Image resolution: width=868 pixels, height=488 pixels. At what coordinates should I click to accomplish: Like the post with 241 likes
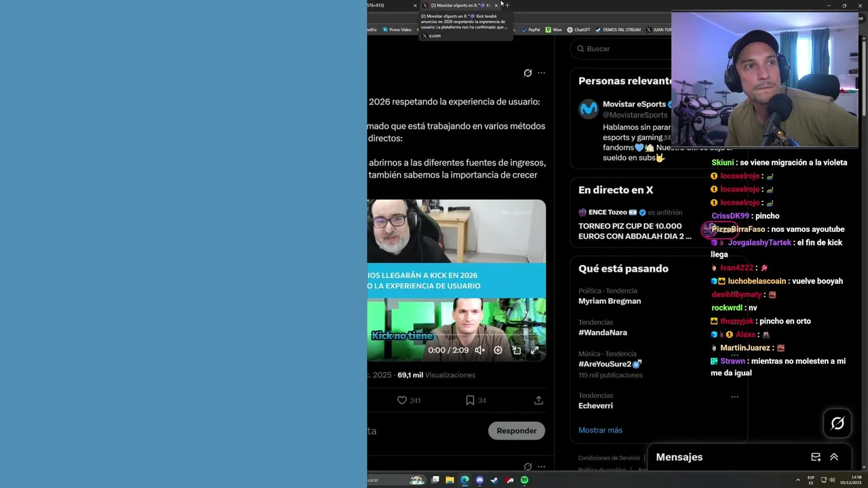click(x=402, y=401)
